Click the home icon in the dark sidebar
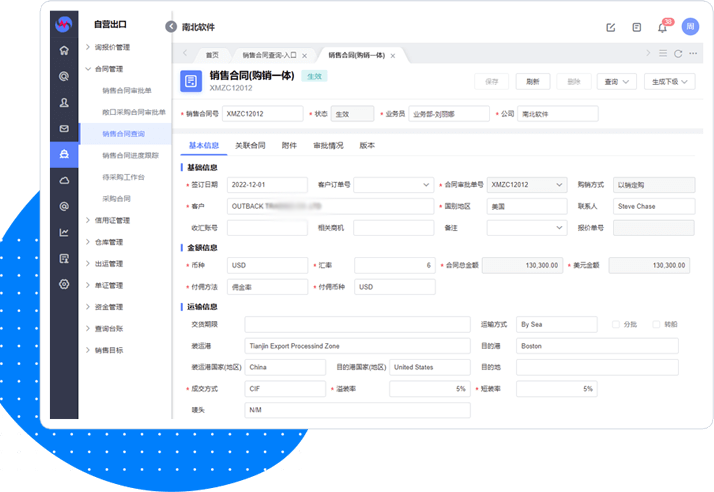The height and width of the screenshot is (492, 714). coord(64,50)
